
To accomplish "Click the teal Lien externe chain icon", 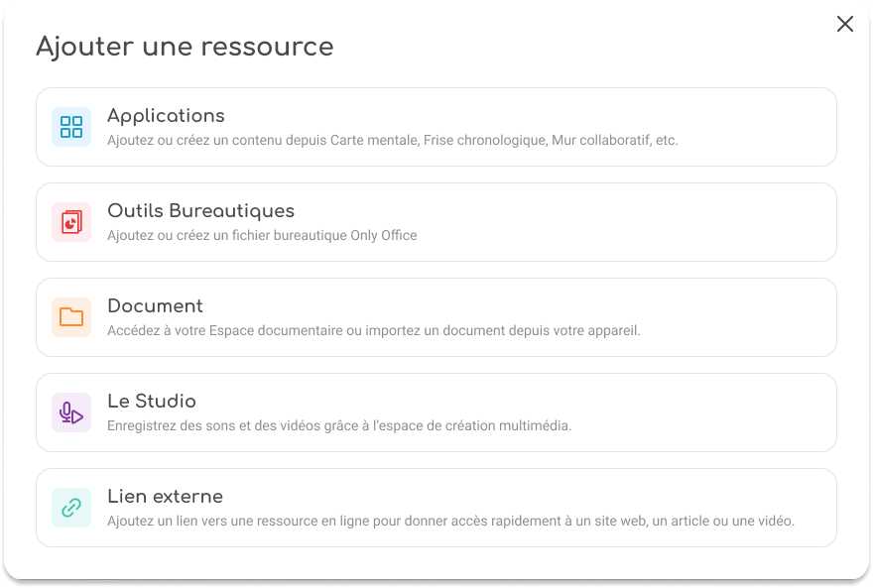I will (x=71, y=508).
